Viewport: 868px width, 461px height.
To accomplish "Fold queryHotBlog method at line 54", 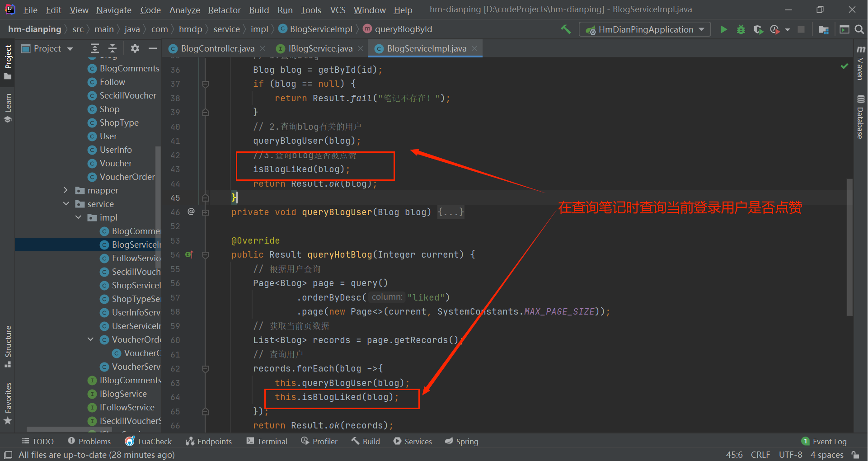I will [x=205, y=255].
